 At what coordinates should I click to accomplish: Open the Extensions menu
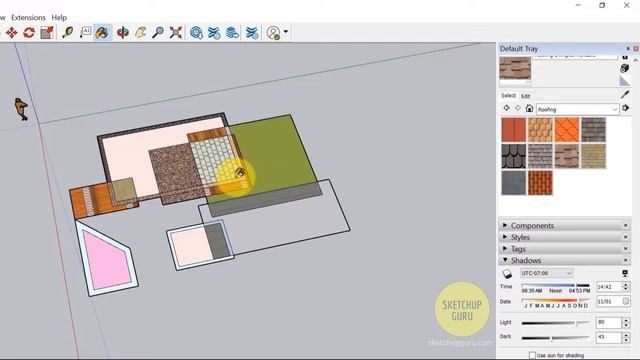[x=28, y=18]
